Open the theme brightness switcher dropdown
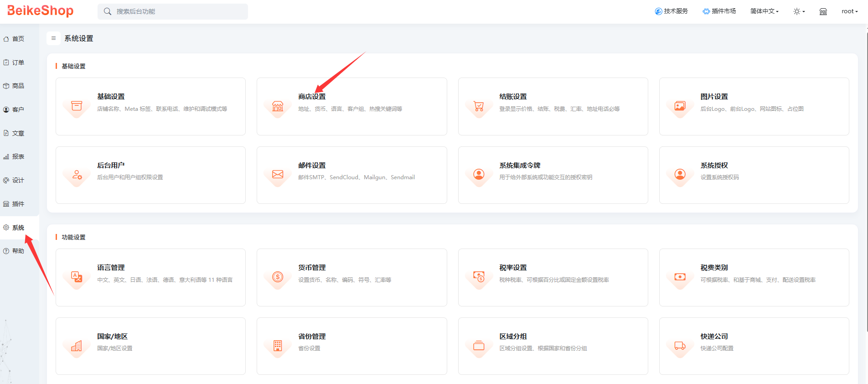This screenshot has width=868, height=384. pyautogui.click(x=799, y=11)
